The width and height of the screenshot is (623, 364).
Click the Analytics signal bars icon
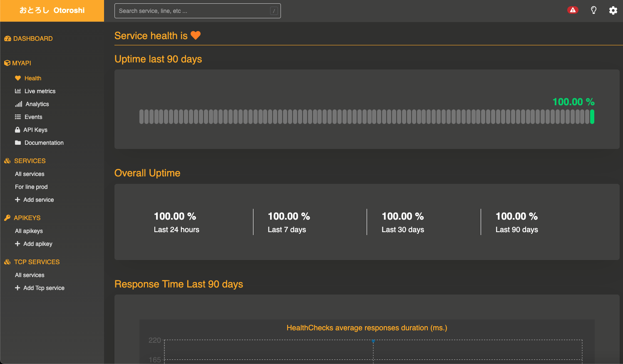click(x=19, y=104)
